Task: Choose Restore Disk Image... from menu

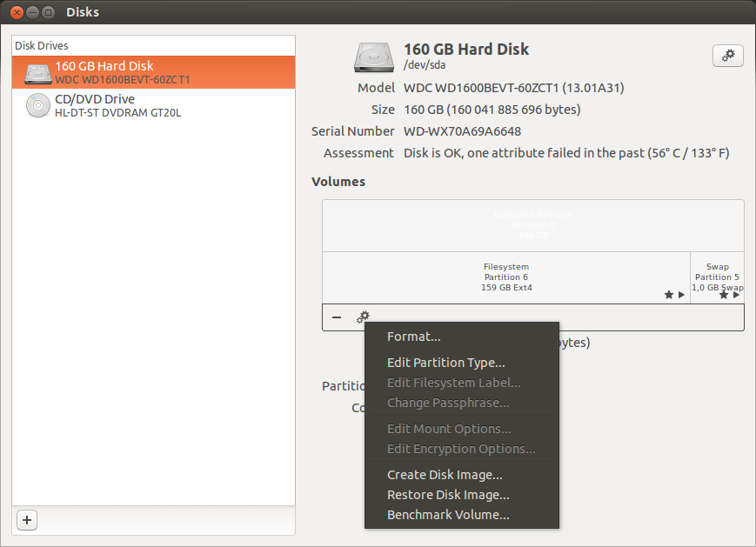Action: [x=448, y=495]
